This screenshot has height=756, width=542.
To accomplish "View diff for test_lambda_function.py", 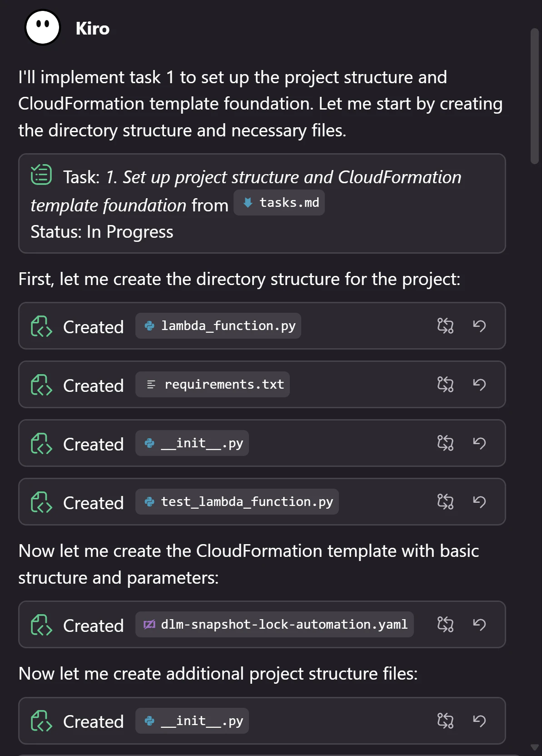I will (x=445, y=501).
